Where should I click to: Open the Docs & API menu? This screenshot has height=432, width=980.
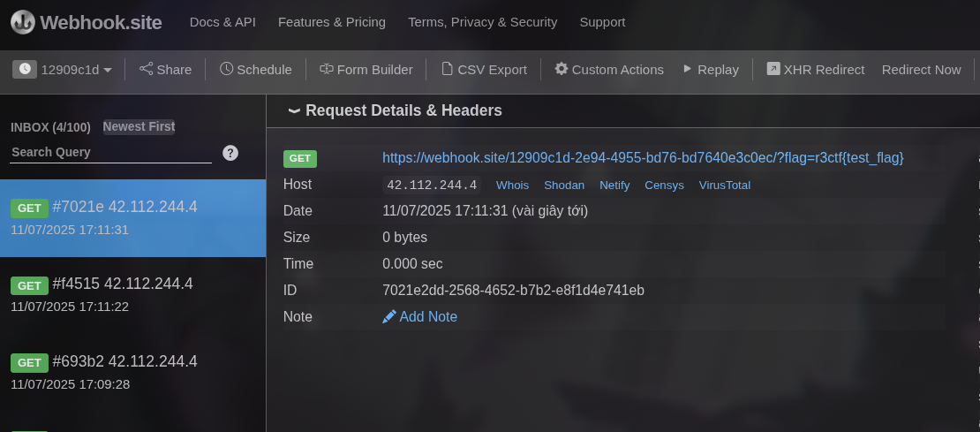click(222, 22)
